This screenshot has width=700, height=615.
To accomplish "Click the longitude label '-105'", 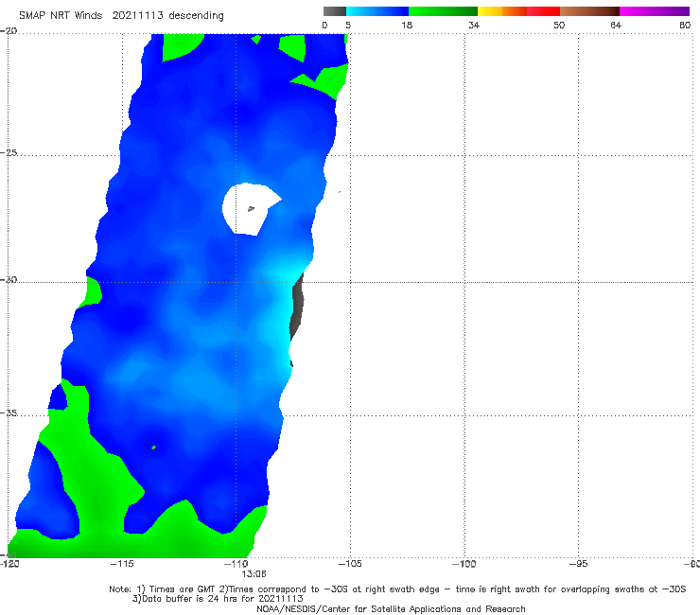I will 350,564.
